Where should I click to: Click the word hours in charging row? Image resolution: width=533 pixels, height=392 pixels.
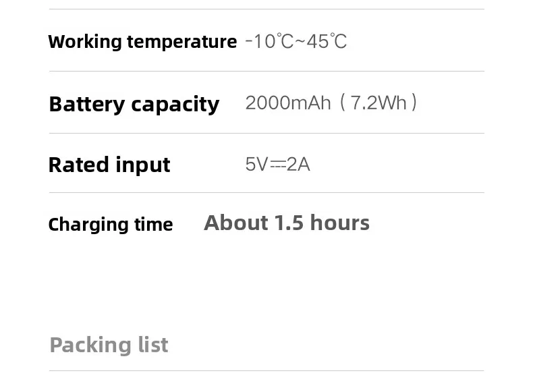(339, 223)
